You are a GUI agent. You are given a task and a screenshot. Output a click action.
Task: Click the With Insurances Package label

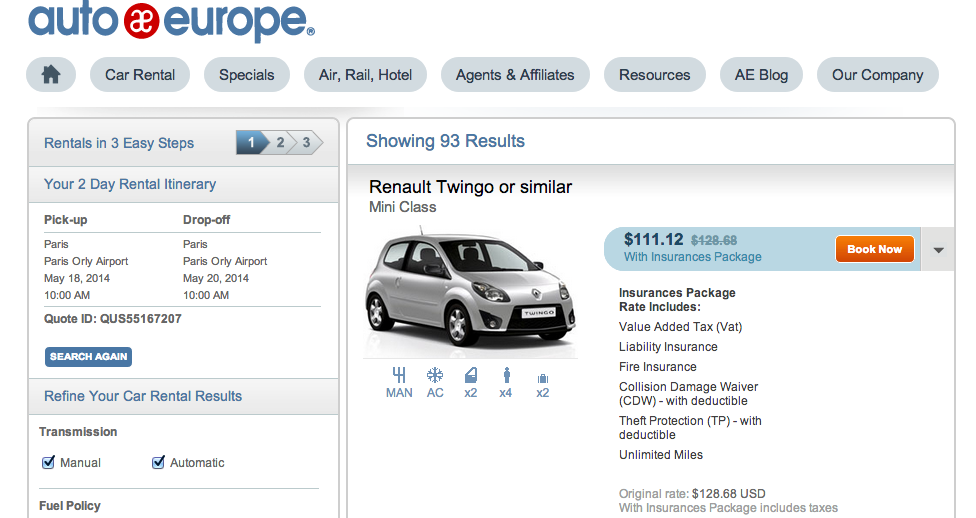pyautogui.click(x=693, y=257)
